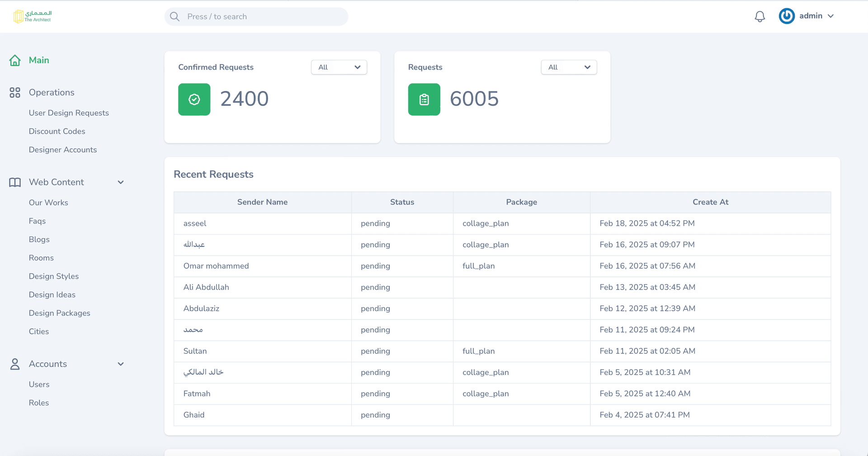Click the clipboard icon on Requests card
Image resolution: width=868 pixels, height=456 pixels.
tap(424, 99)
